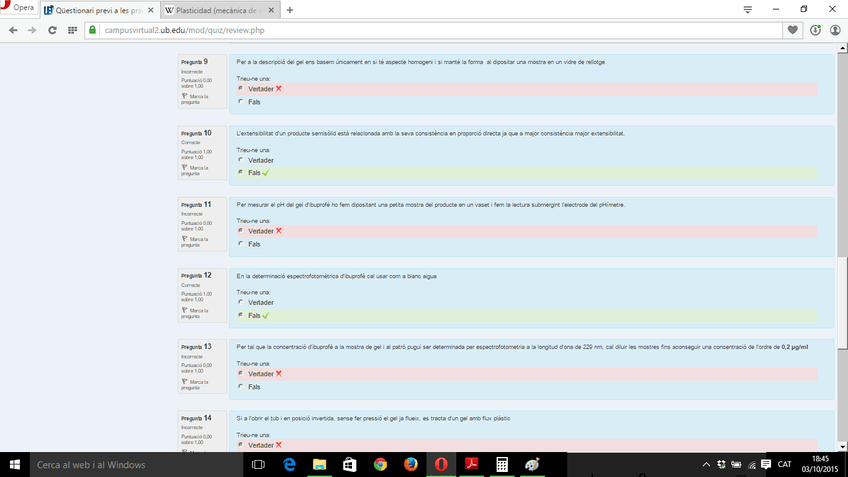The width and height of the screenshot is (848, 477).
Task: Open Google Chrome from the taskbar
Action: pyautogui.click(x=380, y=464)
